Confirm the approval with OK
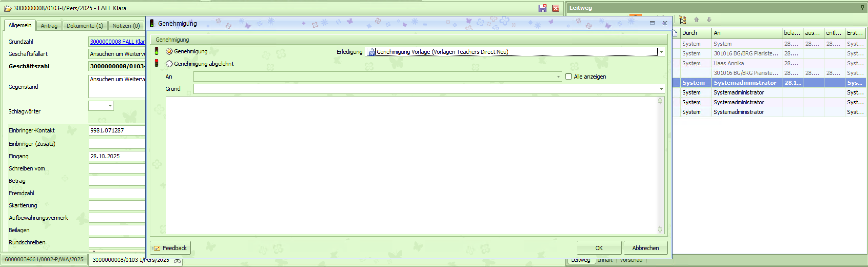Screen dimensions: 868x267 (598, 248)
